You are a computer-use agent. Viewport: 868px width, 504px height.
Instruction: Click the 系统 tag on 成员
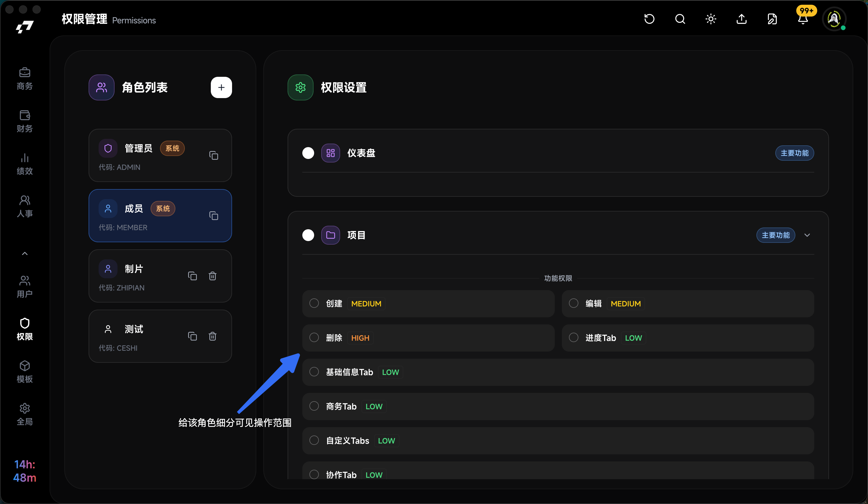click(x=163, y=209)
